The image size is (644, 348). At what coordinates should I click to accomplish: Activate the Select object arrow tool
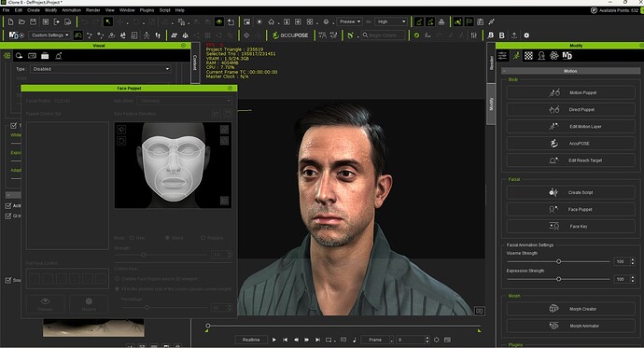pos(107,21)
